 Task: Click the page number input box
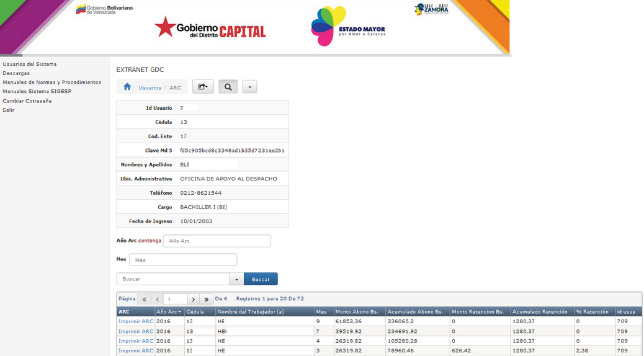coord(175,299)
